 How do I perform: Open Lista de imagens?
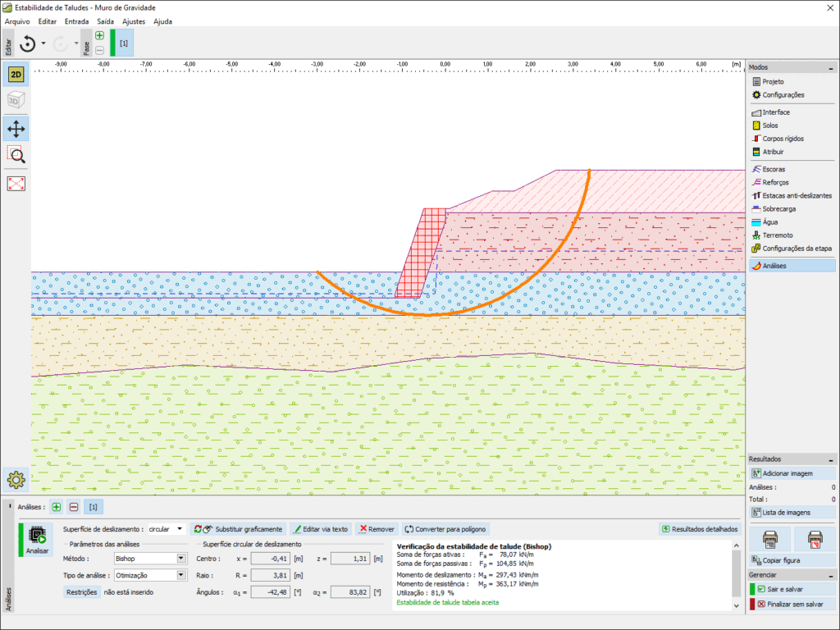792,513
